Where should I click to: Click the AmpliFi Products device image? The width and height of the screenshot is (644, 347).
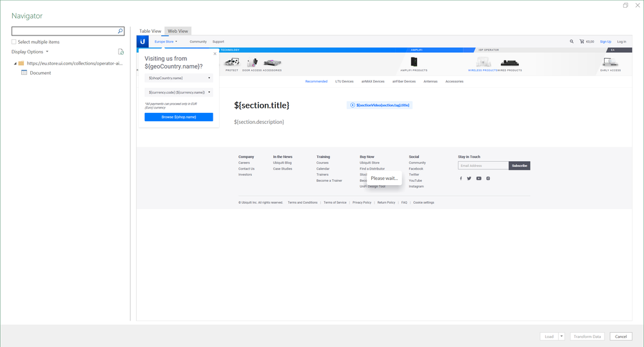(414, 62)
